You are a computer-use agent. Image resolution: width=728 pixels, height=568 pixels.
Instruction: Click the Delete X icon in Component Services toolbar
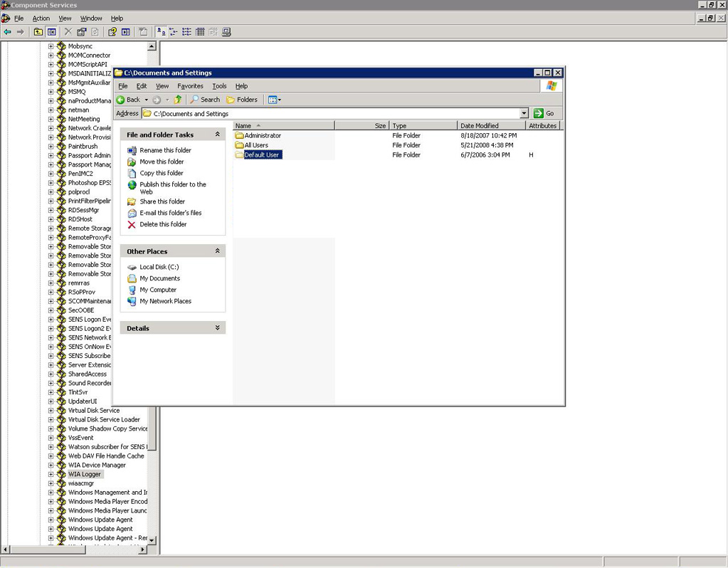[68, 32]
